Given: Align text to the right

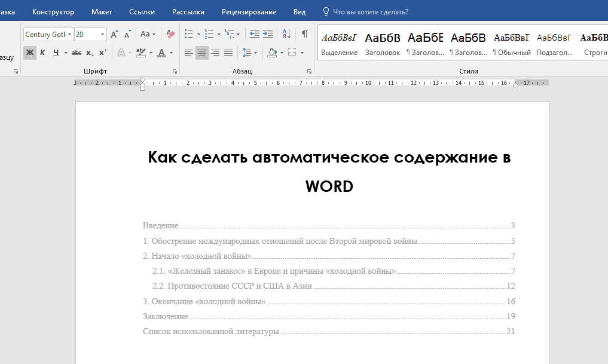Looking at the screenshot, I should point(215,53).
